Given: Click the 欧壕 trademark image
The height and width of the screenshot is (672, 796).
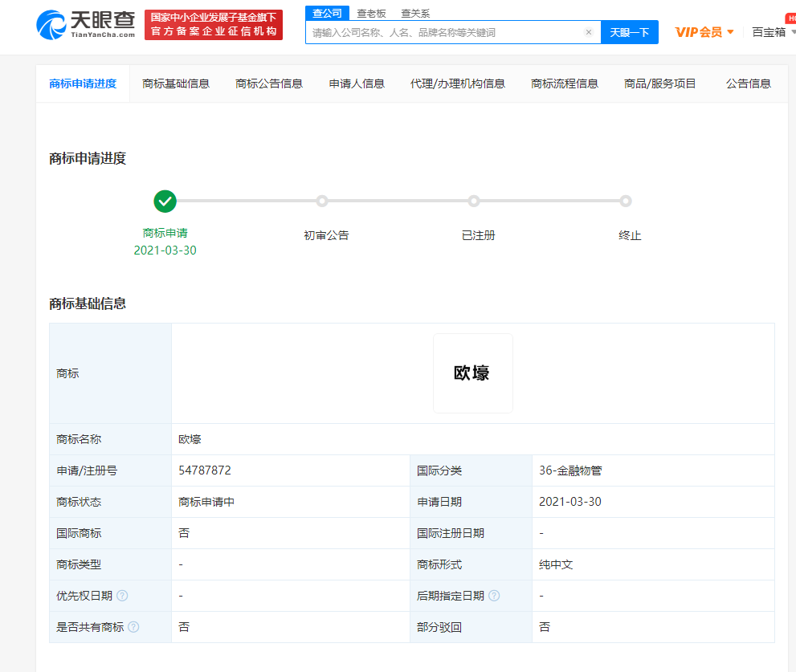Looking at the screenshot, I should click(473, 373).
